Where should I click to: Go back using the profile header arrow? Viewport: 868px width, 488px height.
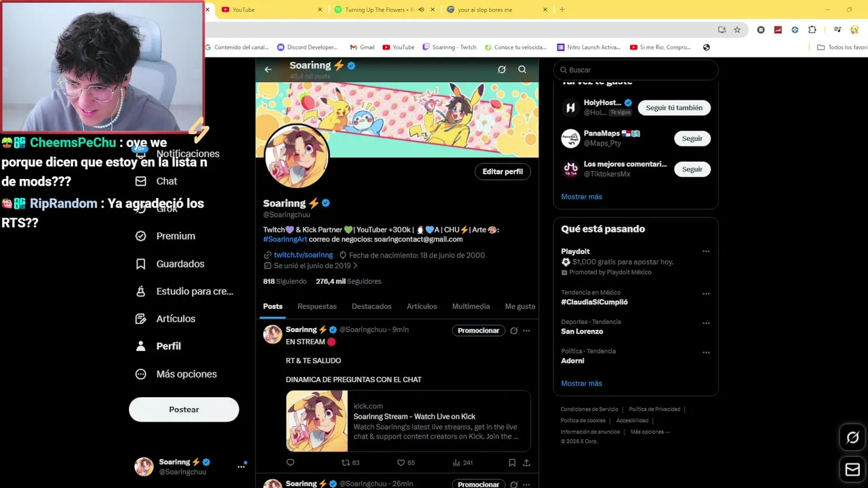pos(268,69)
